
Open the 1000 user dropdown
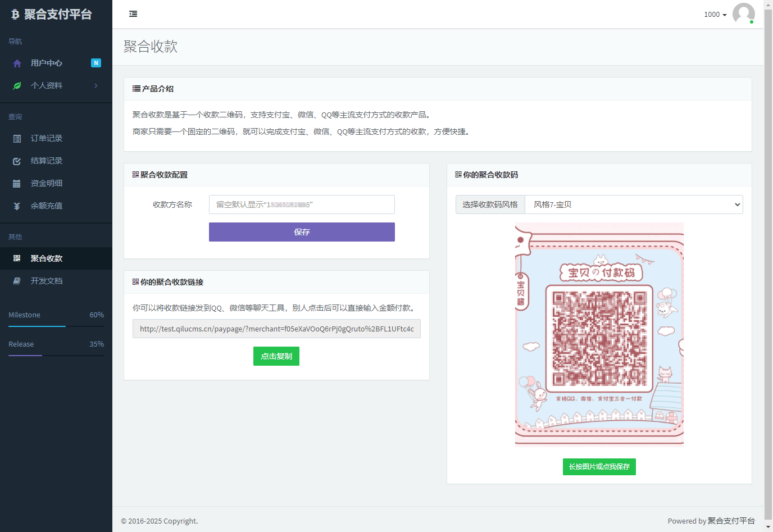tap(715, 15)
